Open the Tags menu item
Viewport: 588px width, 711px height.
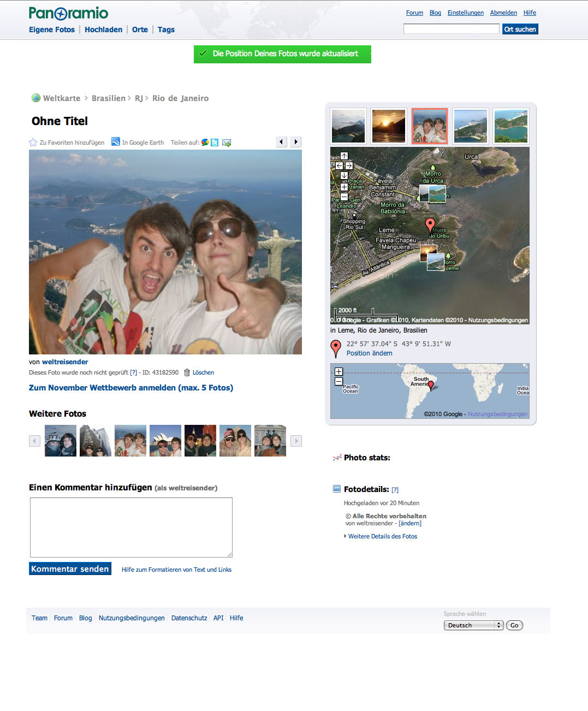click(x=166, y=29)
